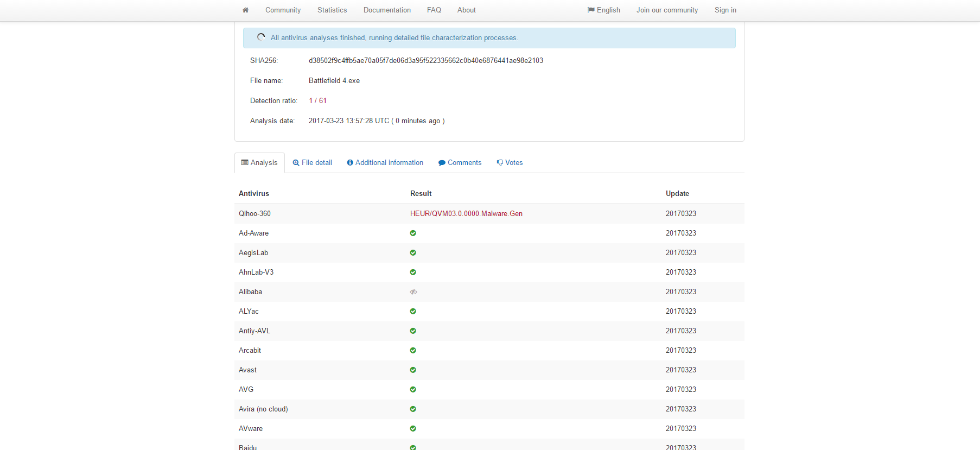This screenshot has width=980, height=450.
Task: Click the green check for Ad-Aware
Action: tap(413, 233)
